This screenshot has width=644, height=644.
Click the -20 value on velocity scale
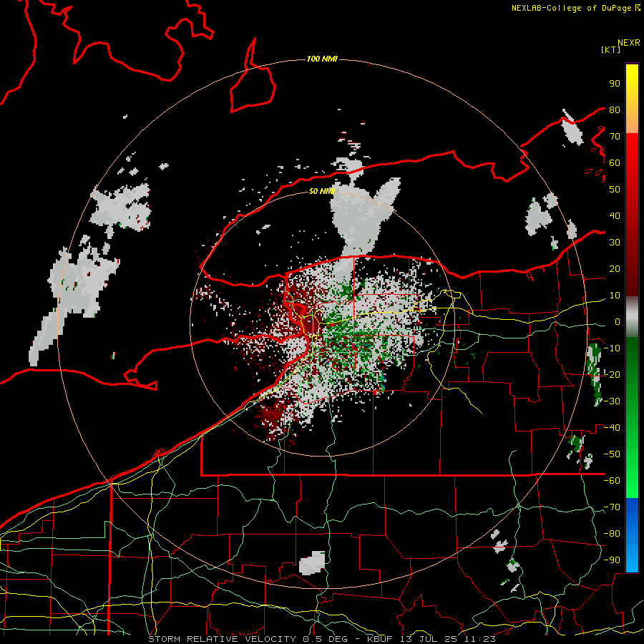pyautogui.click(x=612, y=375)
